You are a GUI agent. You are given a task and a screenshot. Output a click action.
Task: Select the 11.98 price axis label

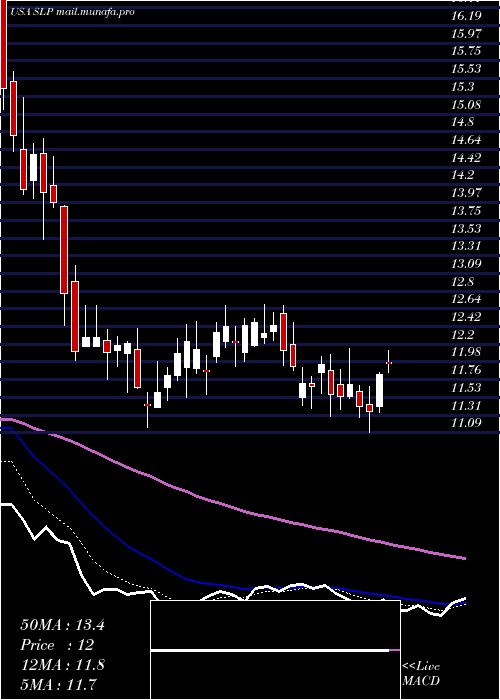[x=466, y=352]
